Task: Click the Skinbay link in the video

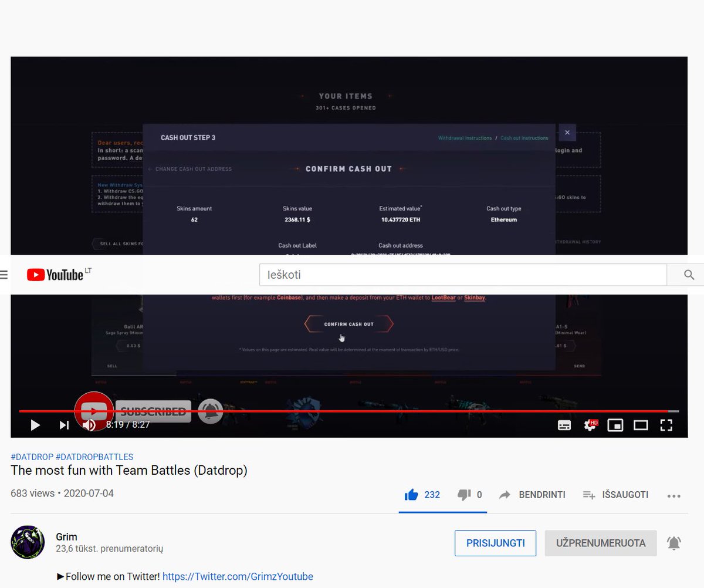Action: click(x=475, y=298)
